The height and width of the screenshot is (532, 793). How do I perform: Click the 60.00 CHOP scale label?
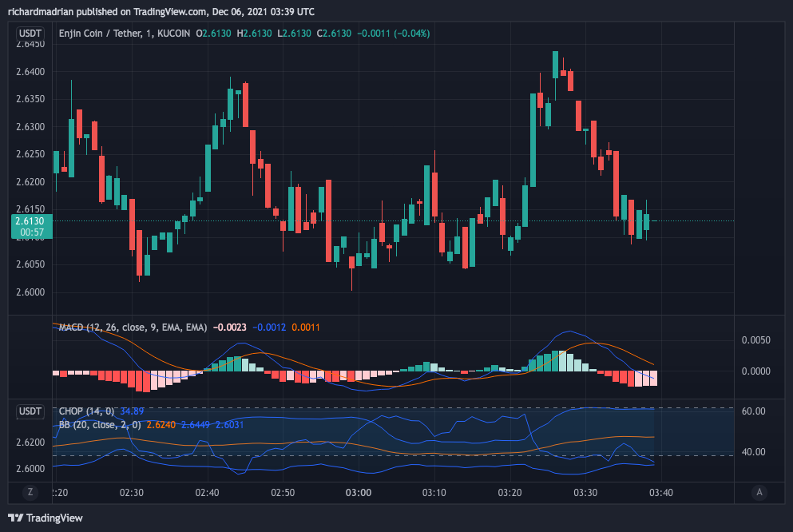coord(754,411)
